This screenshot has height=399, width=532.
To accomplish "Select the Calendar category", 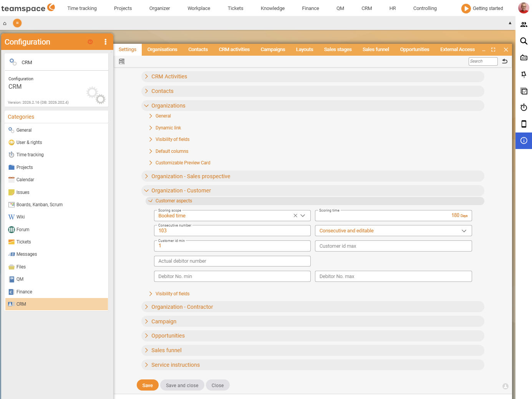I will point(56,180).
